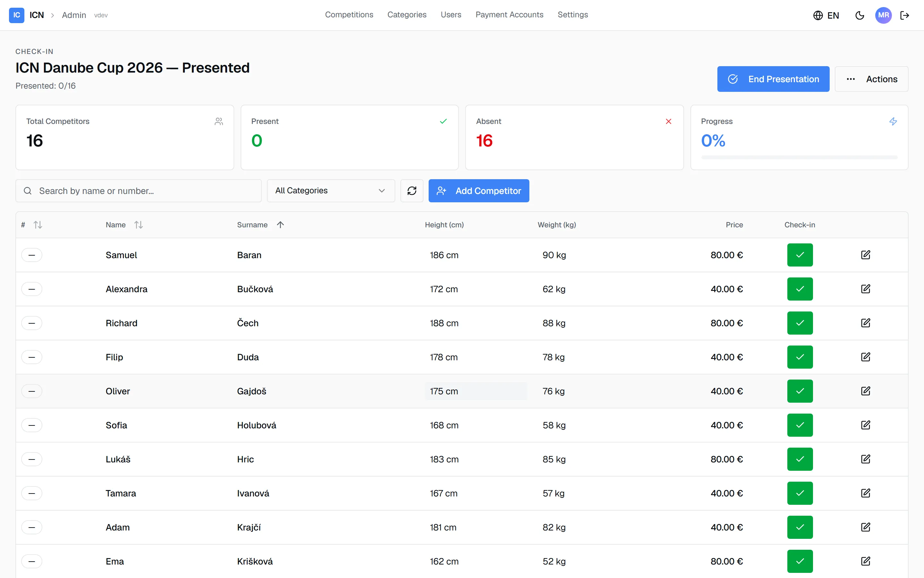Click the search magnifier icon
Image resolution: width=924 pixels, height=578 pixels.
coord(28,191)
